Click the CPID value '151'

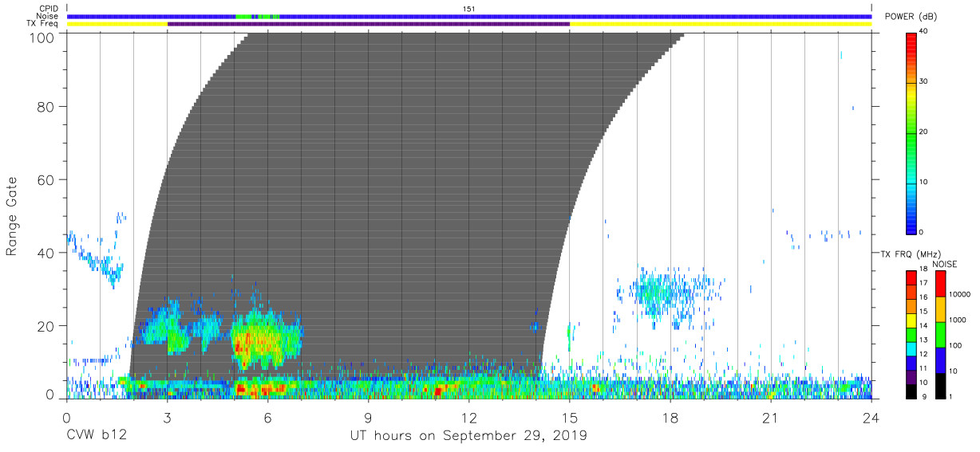(x=469, y=8)
